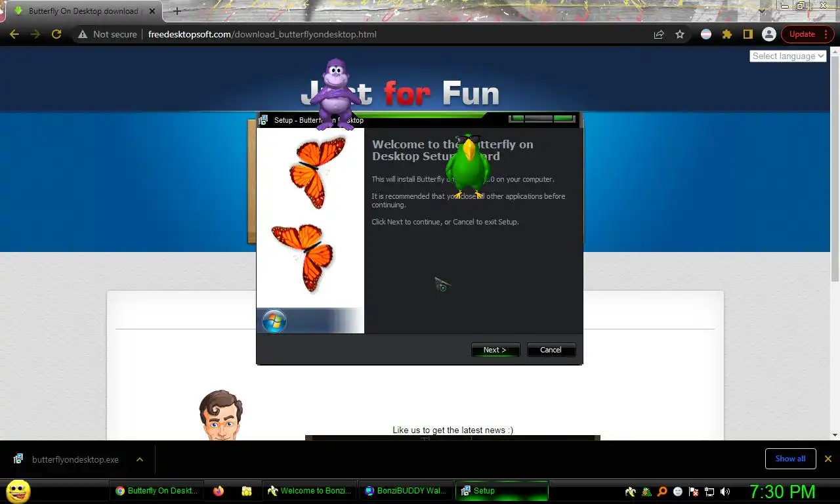Open the Chrome profile avatar menu
The width and height of the screenshot is (840, 504).
point(769,34)
